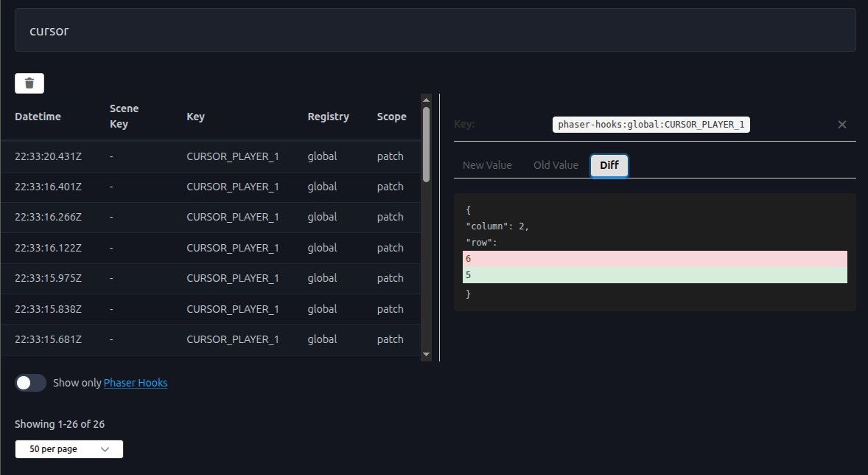Select the row with time 22:33:15.681Z
The image size is (868, 475).
pos(210,340)
